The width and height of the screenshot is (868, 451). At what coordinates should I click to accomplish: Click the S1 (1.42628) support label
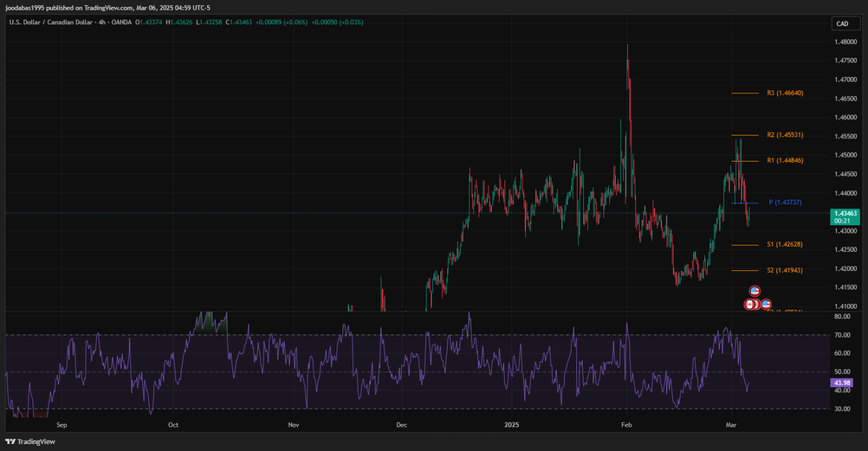[785, 245]
